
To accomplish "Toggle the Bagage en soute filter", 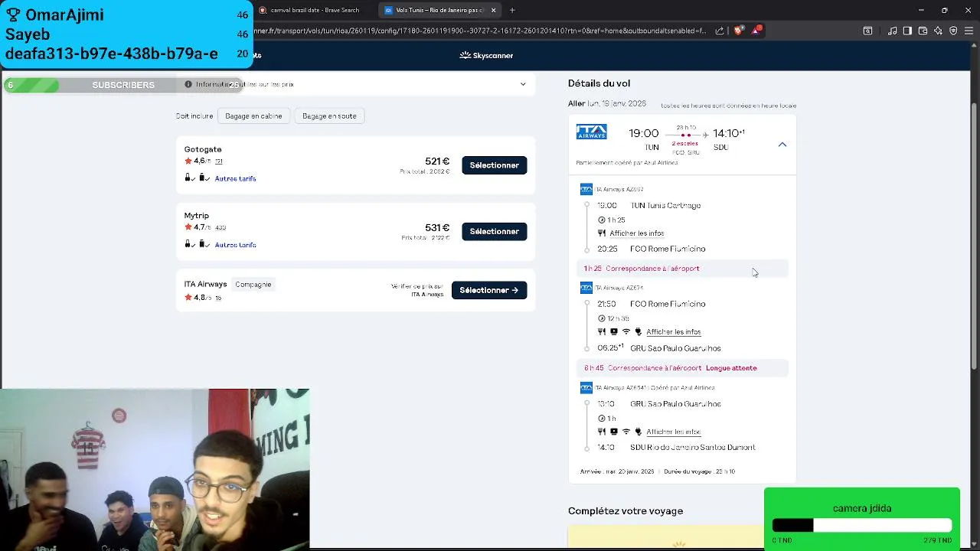I will coord(329,116).
